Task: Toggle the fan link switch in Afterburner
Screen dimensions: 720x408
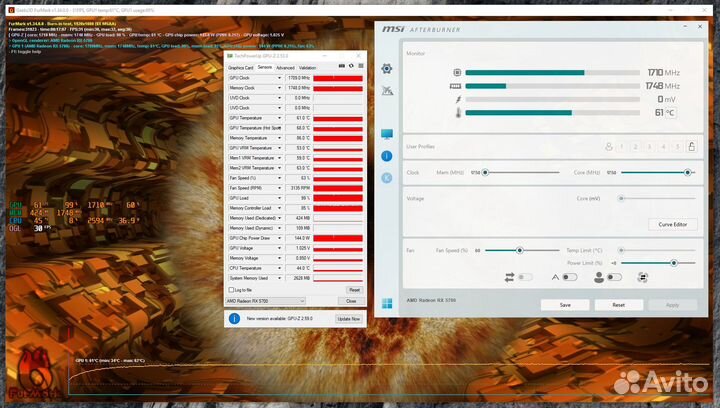Action: pyautogui.click(x=525, y=277)
